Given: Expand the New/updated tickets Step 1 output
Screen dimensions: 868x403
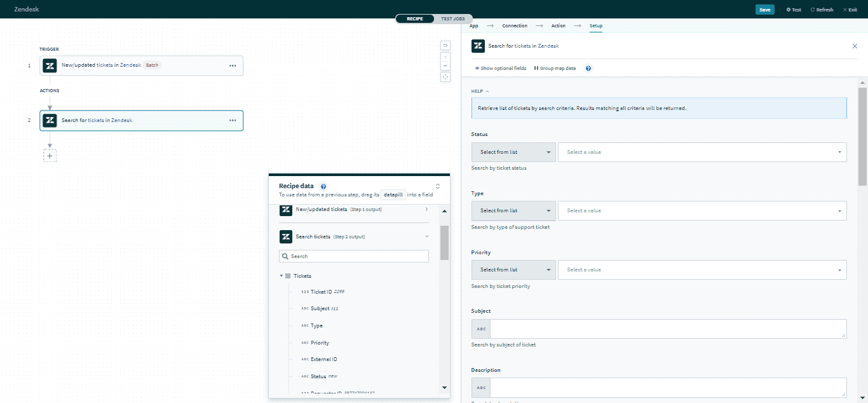Looking at the screenshot, I should coord(426,209).
